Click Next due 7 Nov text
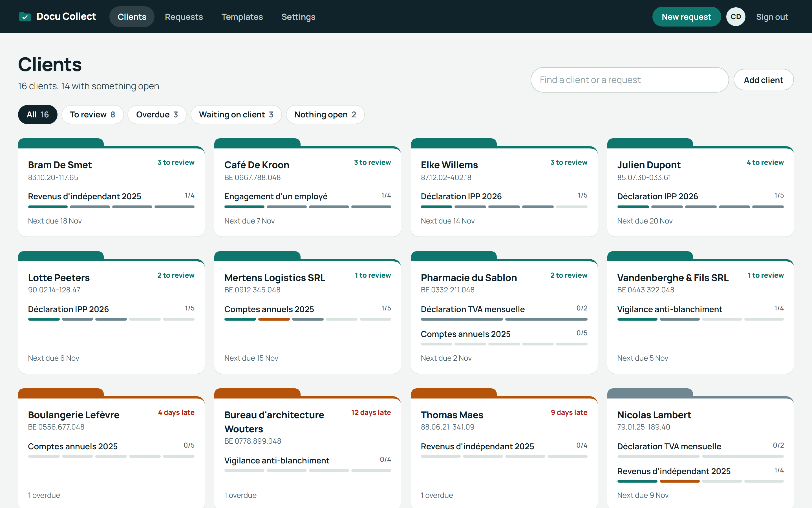Viewport: 812px width, 508px height. [x=249, y=221]
